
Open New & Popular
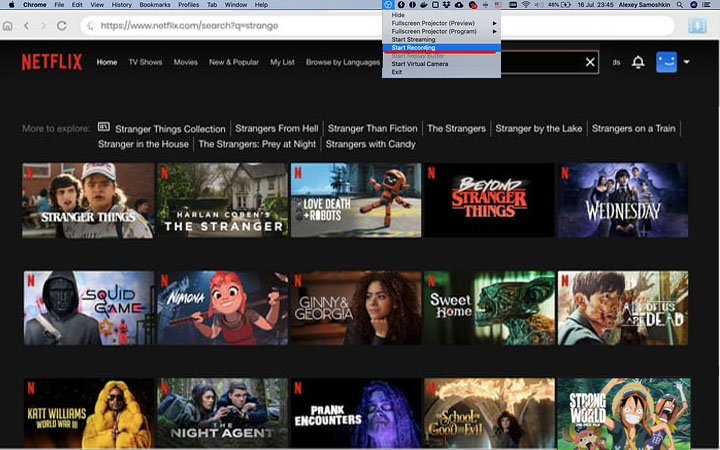click(x=234, y=62)
